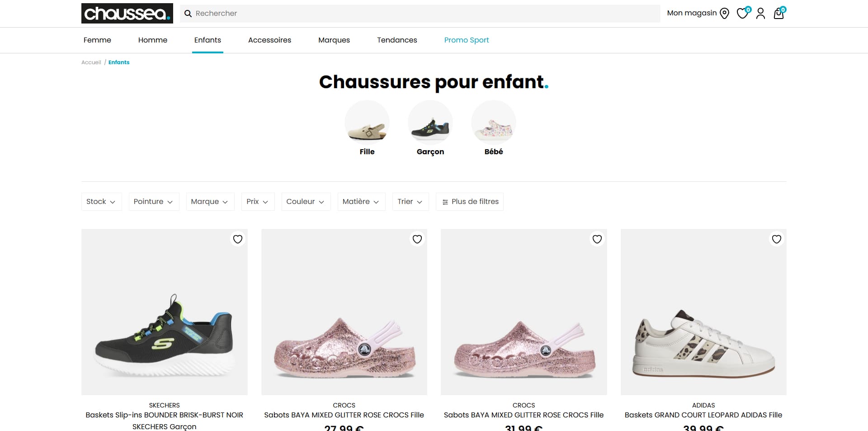Expand the Marque filter dropdown

pos(210,202)
